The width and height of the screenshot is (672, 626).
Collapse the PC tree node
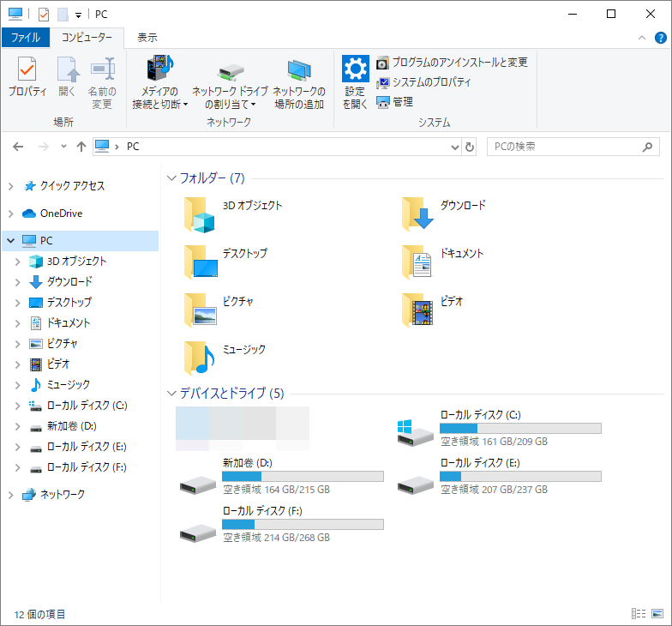pyautogui.click(x=11, y=240)
